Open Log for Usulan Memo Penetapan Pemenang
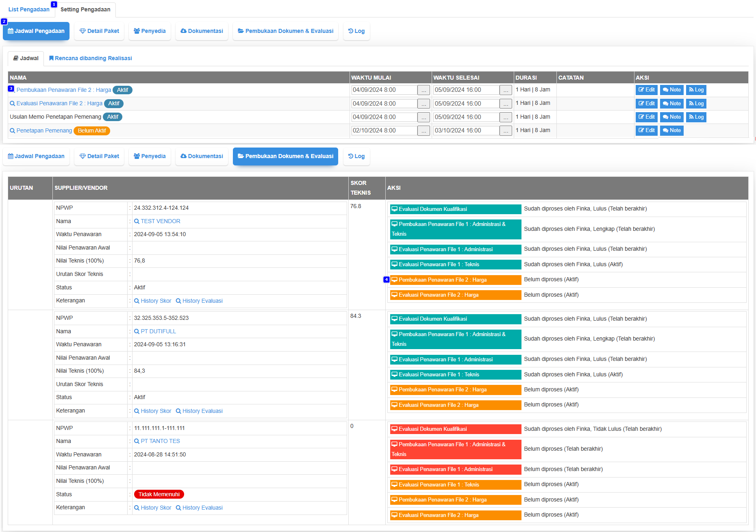The height and width of the screenshot is (532, 756). coord(696,117)
